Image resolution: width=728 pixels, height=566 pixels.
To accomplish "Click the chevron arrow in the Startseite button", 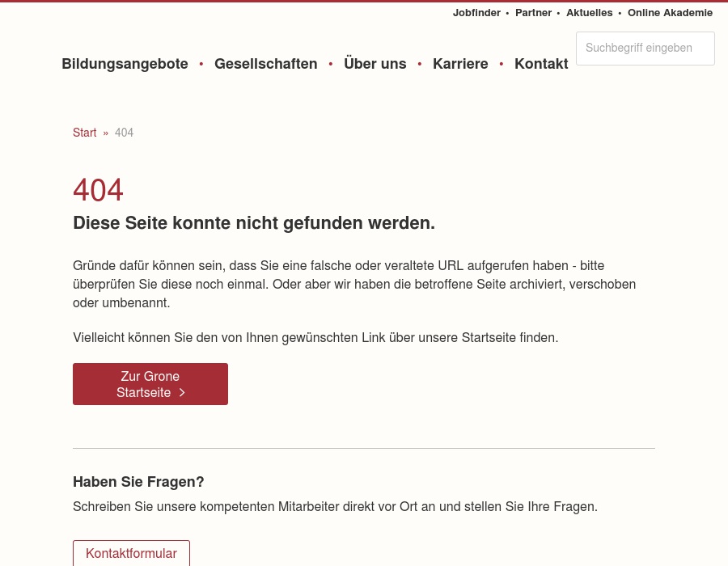I will 181,392.
